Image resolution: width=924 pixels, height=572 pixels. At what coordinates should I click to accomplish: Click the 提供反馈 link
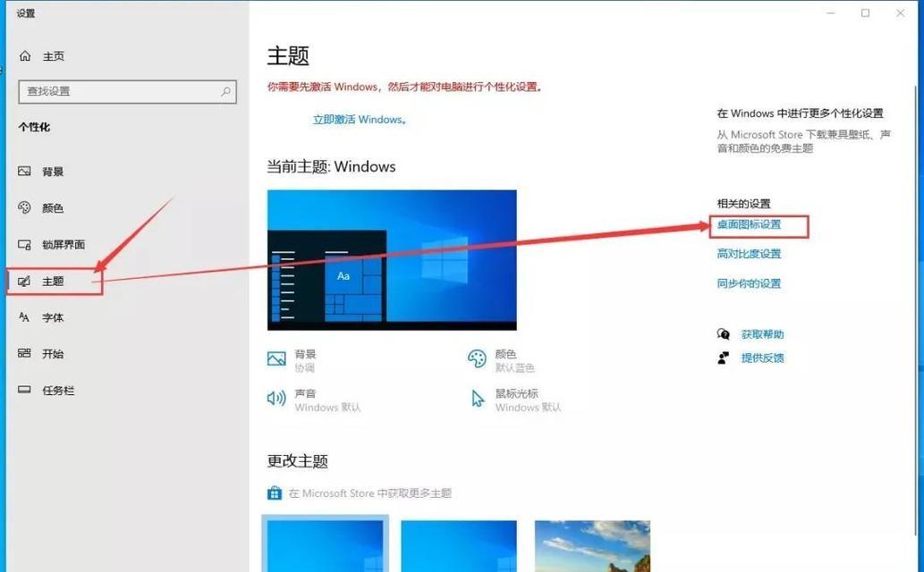762,357
